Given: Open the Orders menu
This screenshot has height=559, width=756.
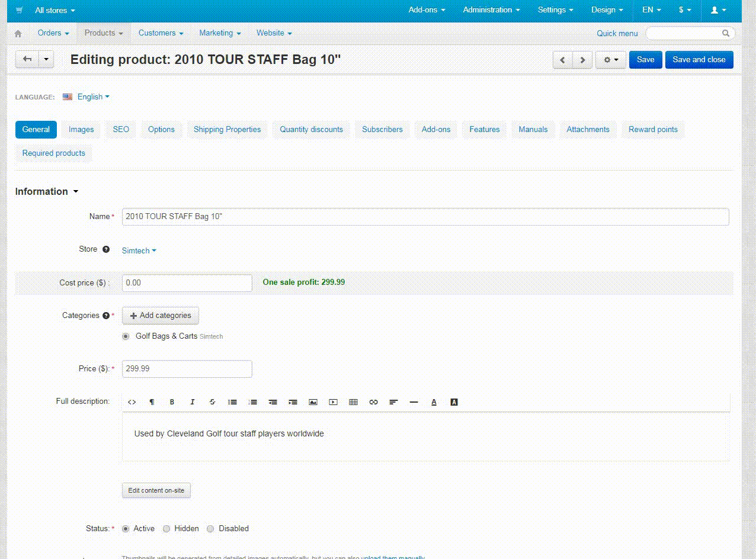Looking at the screenshot, I should tap(53, 33).
